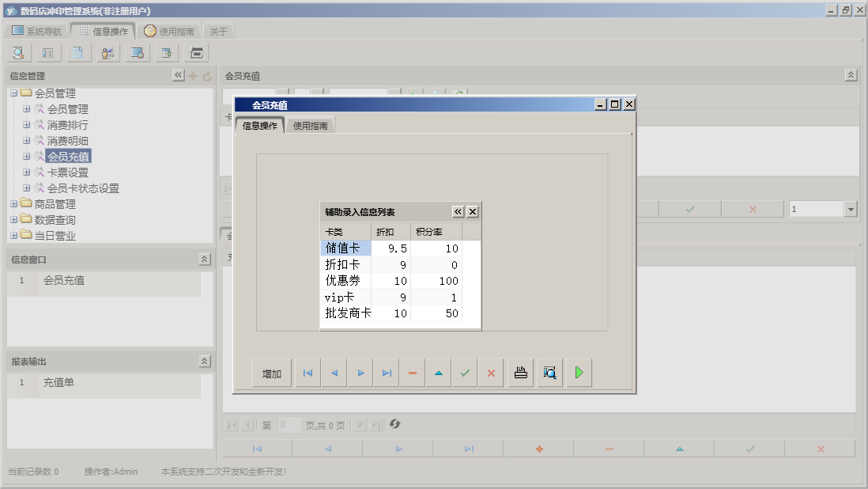The height and width of the screenshot is (489, 868).
Task: Click the 卡类 column header
Action: click(x=346, y=232)
